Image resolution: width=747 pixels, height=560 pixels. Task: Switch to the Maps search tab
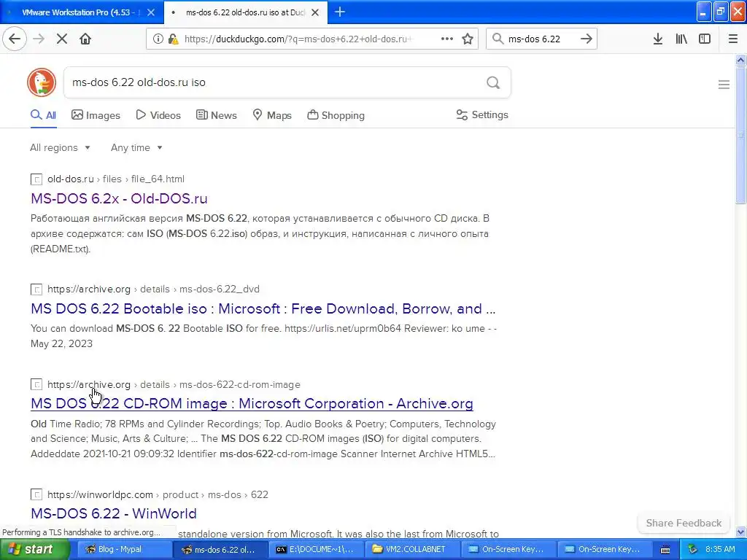pos(272,115)
